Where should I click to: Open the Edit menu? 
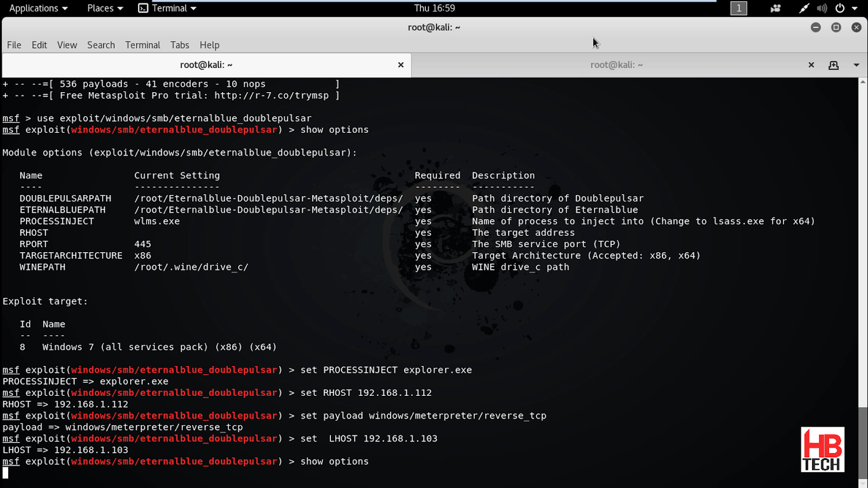click(x=39, y=45)
